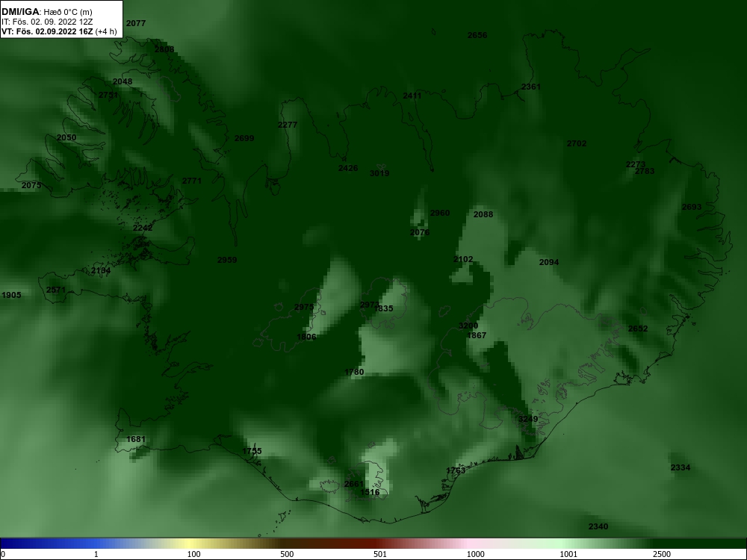Click the height value 3200

coord(468,326)
